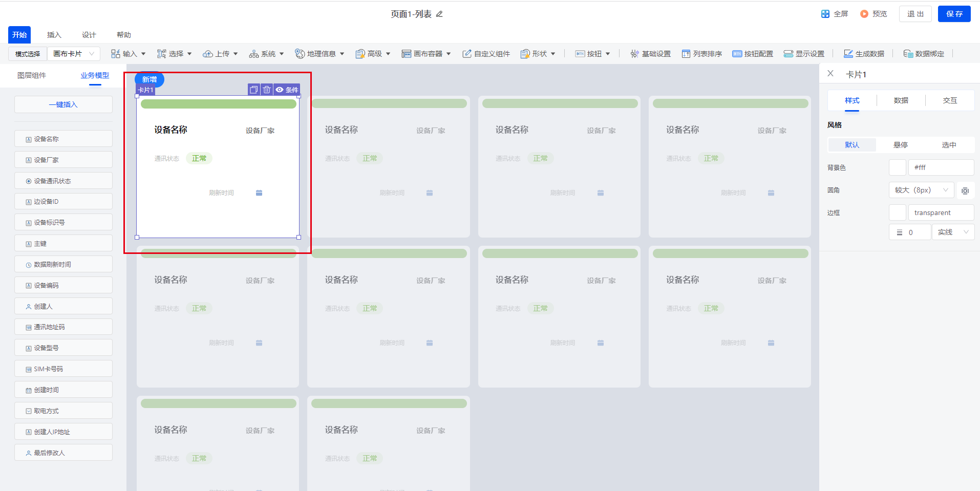The image size is (980, 491).
Task: Open the 样式 tab in properties panel
Action: click(x=852, y=100)
